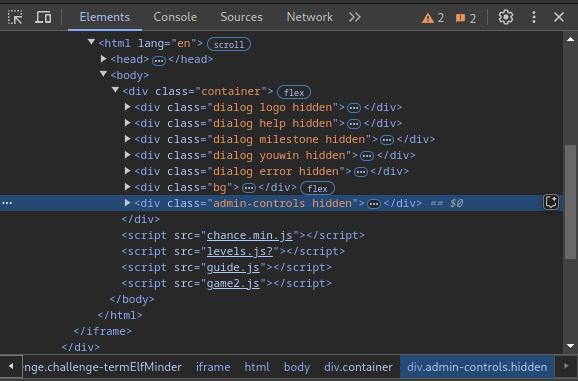
Task: Open the guide.js script link
Action: click(x=233, y=268)
